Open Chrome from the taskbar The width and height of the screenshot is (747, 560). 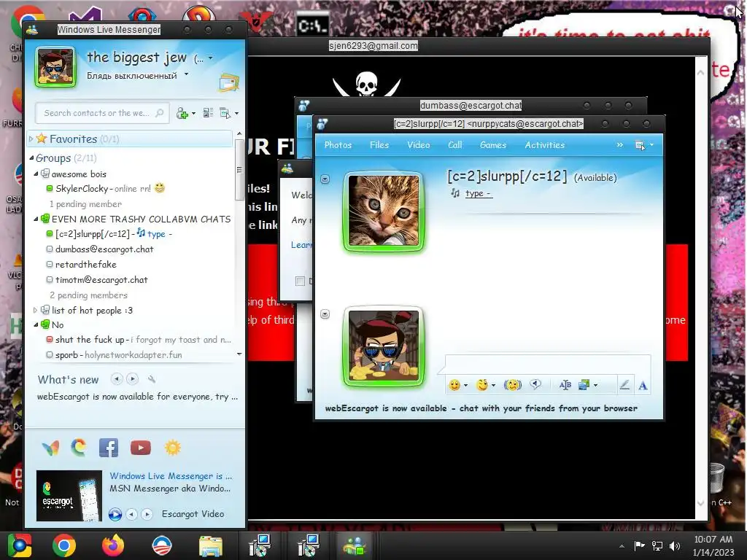(x=64, y=545)
